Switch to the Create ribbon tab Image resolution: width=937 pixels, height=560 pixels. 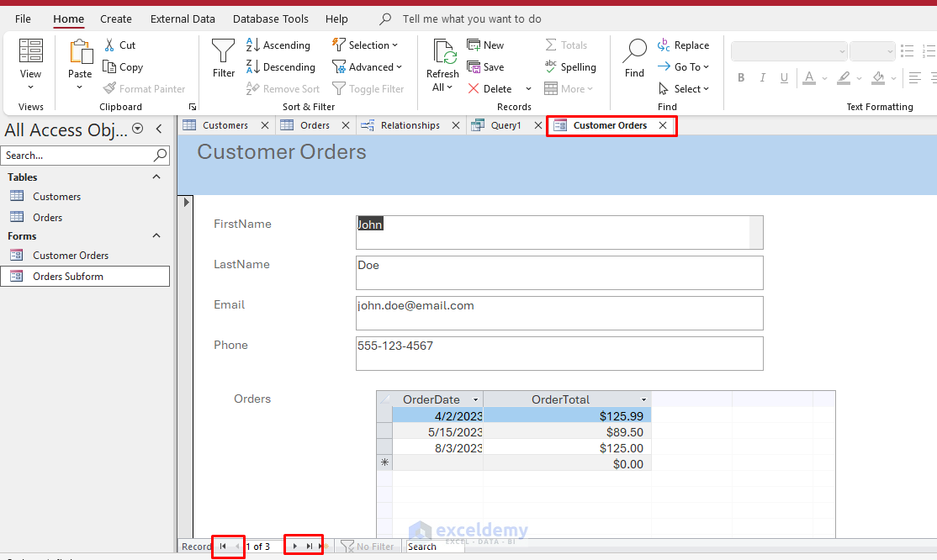tap(116, 19)
